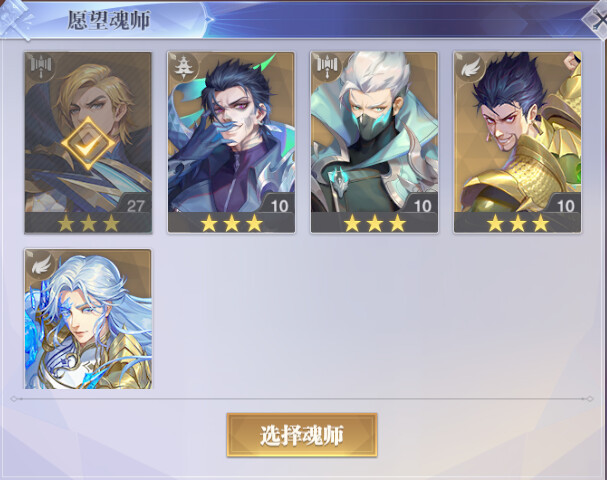This screenshot has width=607, height=480.
Task: Click the 选择魂师 confirm button
Action: click(302, 435)
